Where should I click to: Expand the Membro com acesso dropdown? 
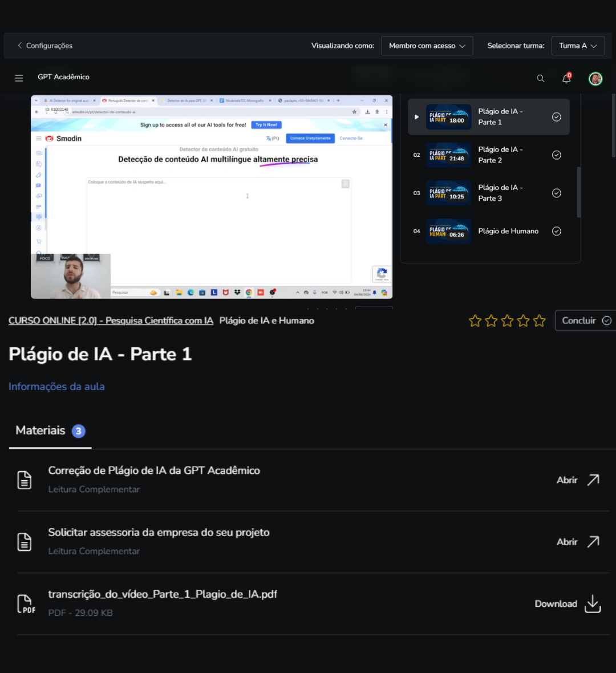click(x=427, y=46)
